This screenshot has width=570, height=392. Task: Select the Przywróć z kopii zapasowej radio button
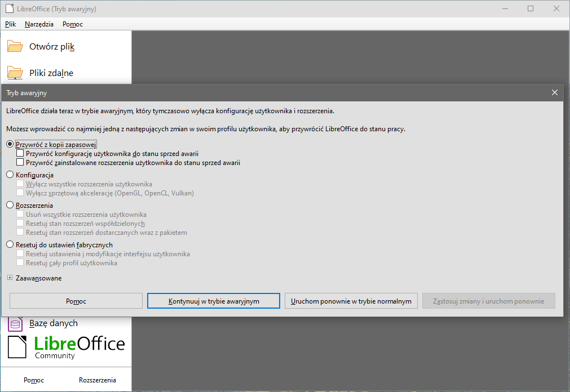10,144
